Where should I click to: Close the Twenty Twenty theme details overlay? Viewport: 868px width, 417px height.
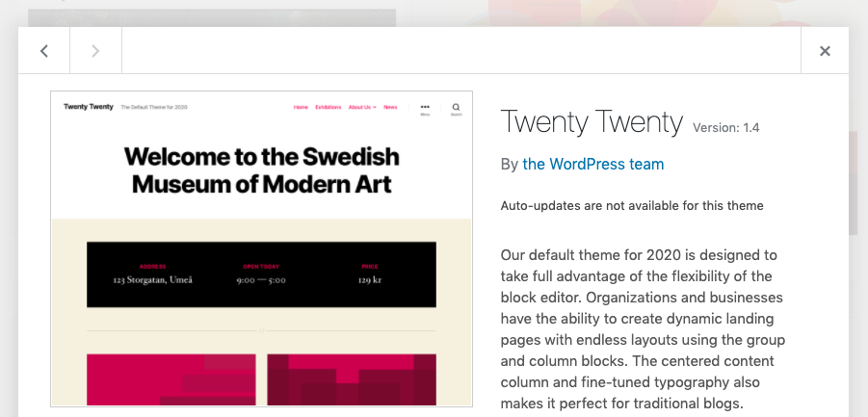coord(825,51)
